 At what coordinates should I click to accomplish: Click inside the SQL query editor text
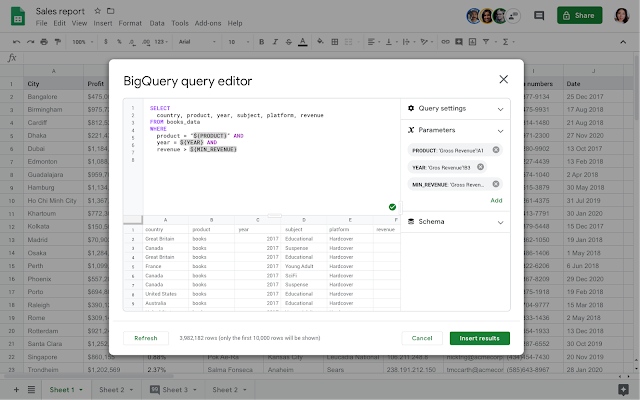tap(260, 150)
